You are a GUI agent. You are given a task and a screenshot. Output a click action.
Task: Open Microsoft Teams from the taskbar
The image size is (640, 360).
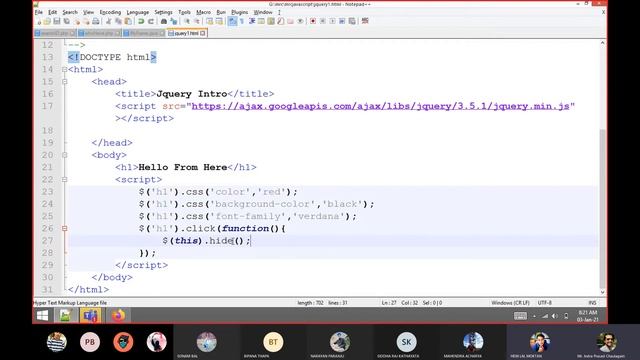pyautogui.click(x=90, y=316)
